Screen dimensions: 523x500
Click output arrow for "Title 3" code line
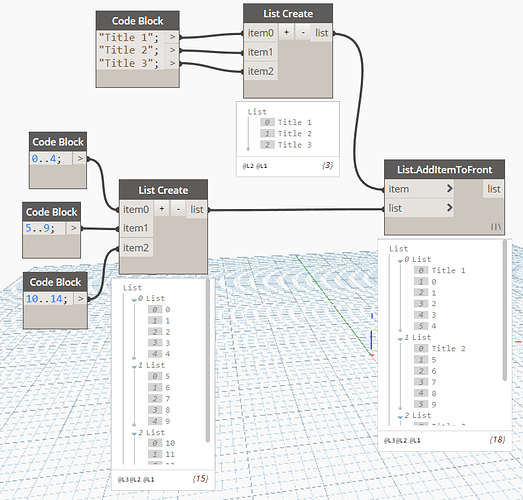pos(172,63)
